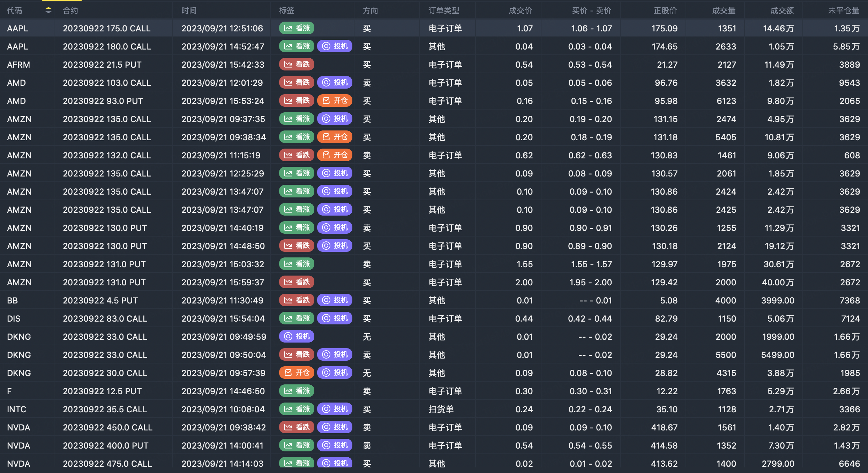868x473 pixels.
Task: Click the 投机 tag in AAPL 180.0 CALL row
Action: pos(335,46)
